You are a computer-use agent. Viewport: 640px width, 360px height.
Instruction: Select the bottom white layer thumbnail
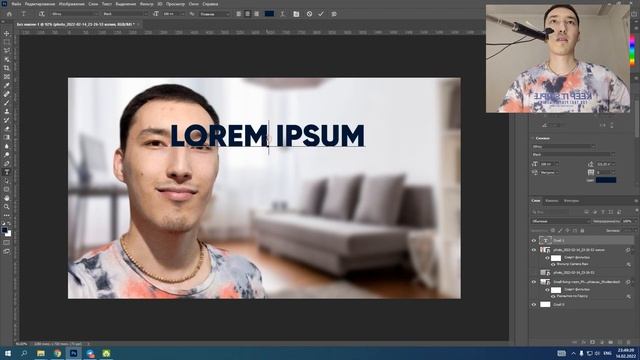545,304
